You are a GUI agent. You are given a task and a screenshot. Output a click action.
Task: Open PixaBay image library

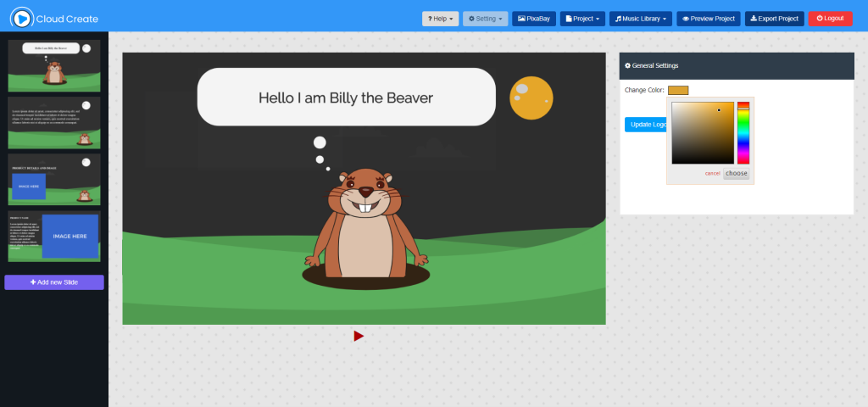533,19
